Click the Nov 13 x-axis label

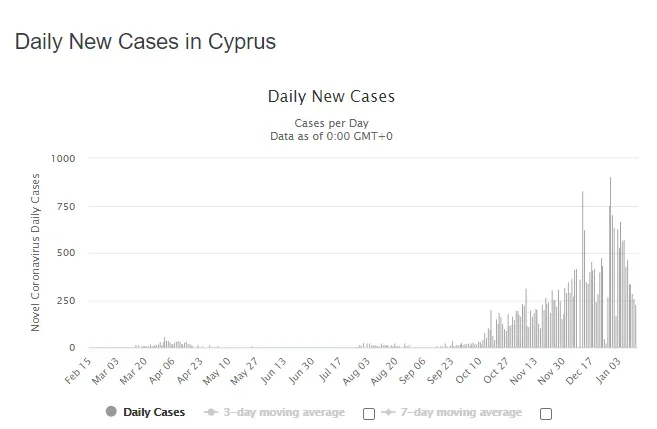pos(523,371)
